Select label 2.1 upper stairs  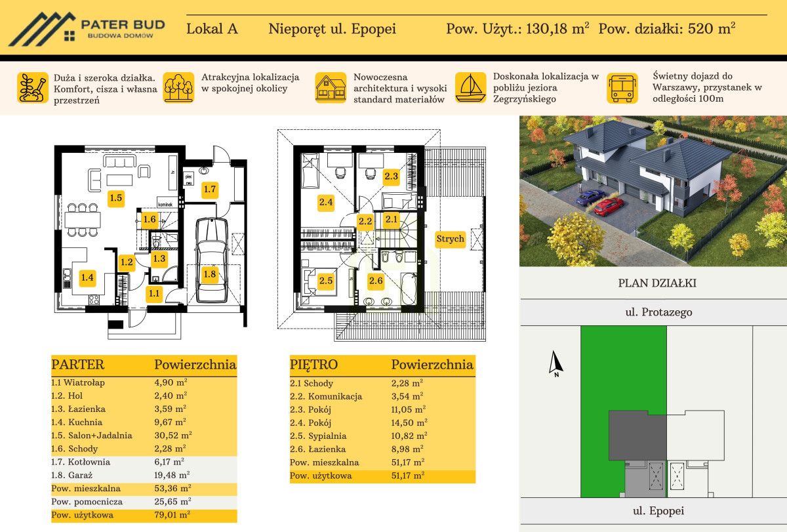[392, 219]
